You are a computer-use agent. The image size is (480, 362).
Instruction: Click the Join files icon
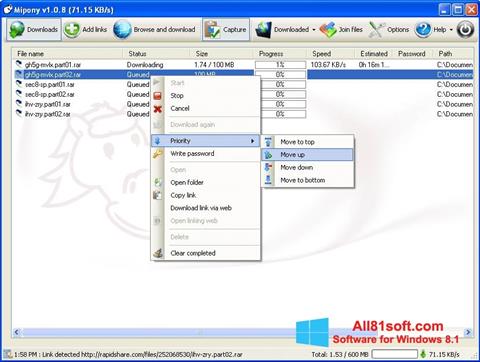click(x=328, y=30)
